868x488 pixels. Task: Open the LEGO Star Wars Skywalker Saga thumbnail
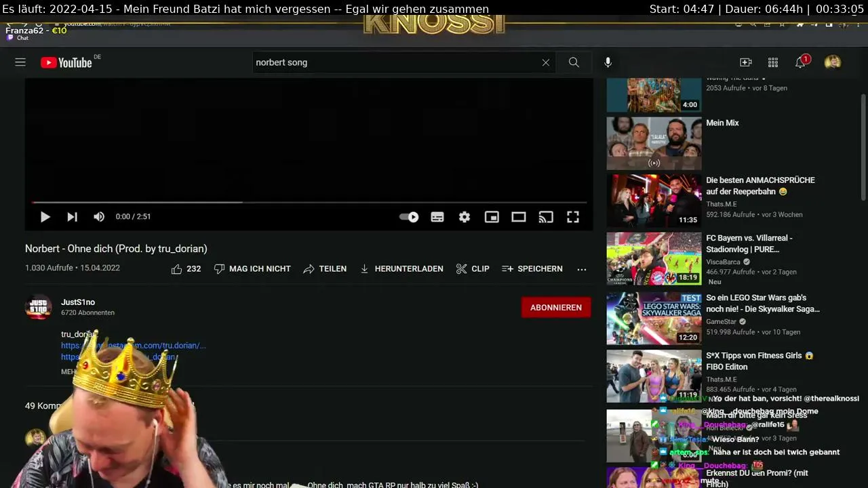[x=654, y=318]
